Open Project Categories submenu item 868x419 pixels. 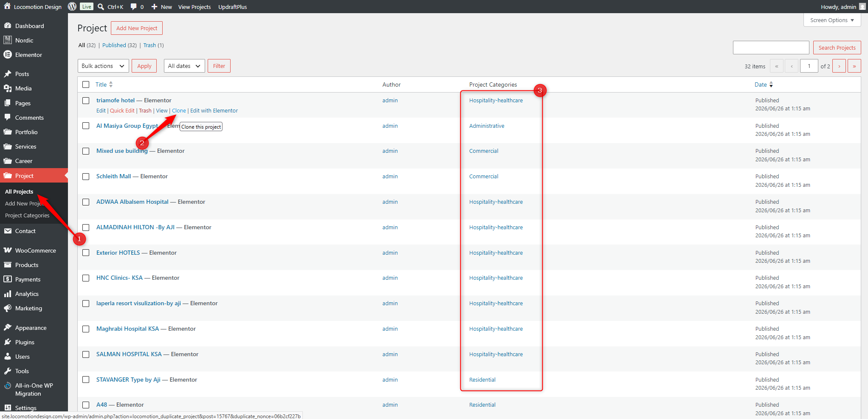point(27,215)
